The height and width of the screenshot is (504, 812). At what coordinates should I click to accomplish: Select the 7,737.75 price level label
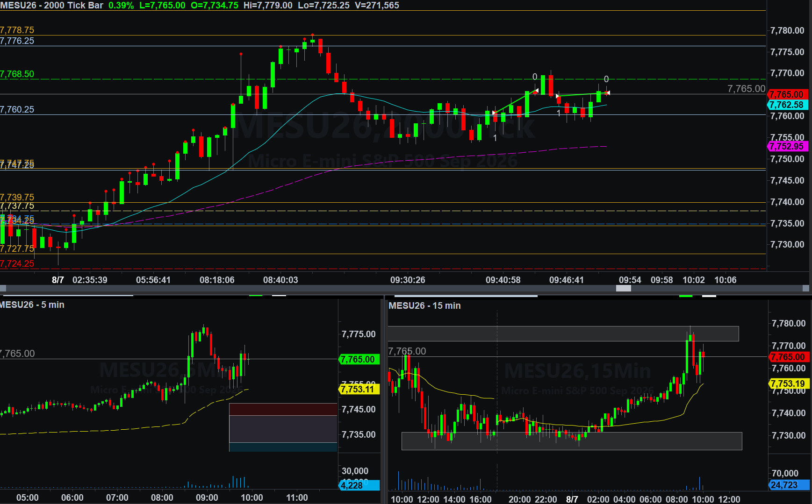click(17, 206)
